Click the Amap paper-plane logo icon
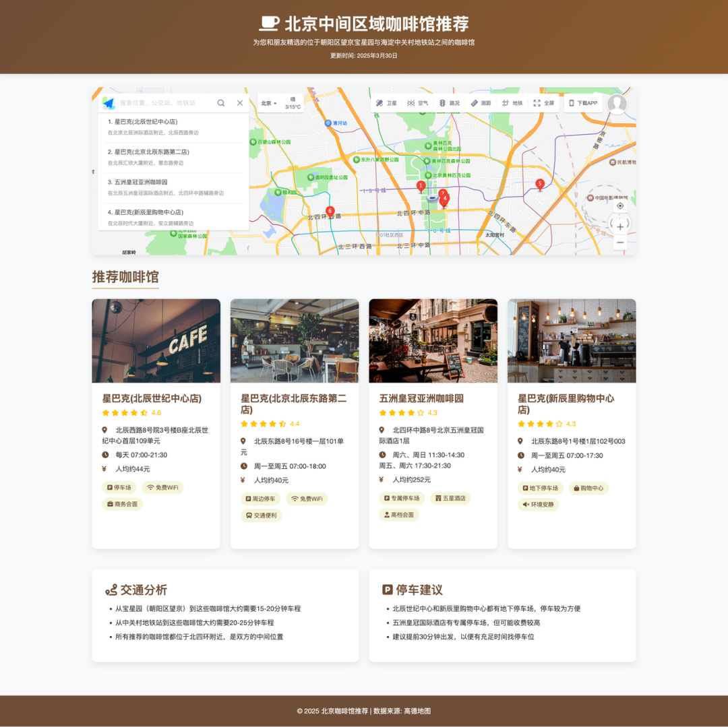The image size is (728, 727). [109, 103]
